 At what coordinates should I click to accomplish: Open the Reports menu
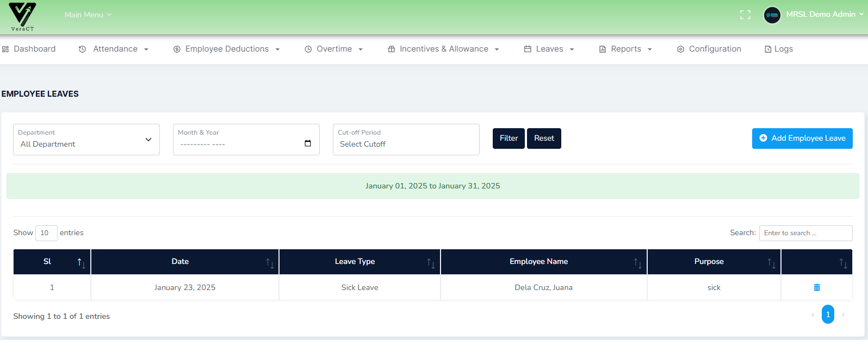pyautogui.click(x=625, y=49)
